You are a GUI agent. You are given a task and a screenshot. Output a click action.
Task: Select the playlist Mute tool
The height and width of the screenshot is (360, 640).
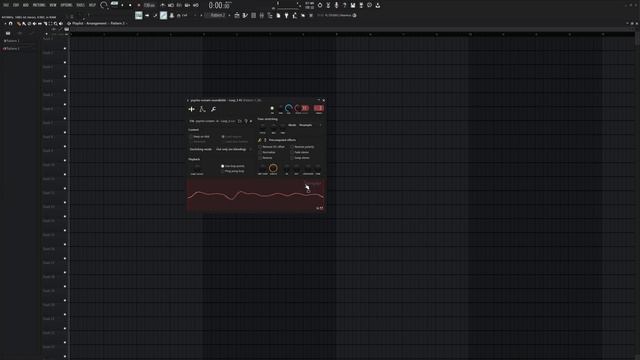[35, 24]
